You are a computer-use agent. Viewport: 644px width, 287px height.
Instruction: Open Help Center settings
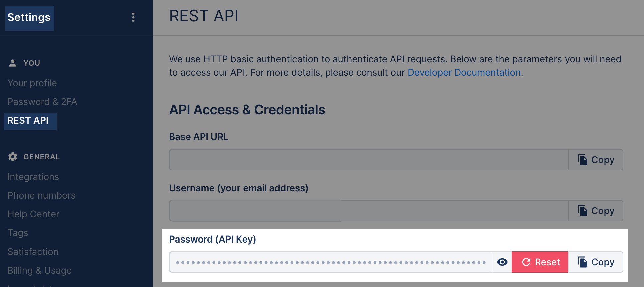tap(33, 214)
